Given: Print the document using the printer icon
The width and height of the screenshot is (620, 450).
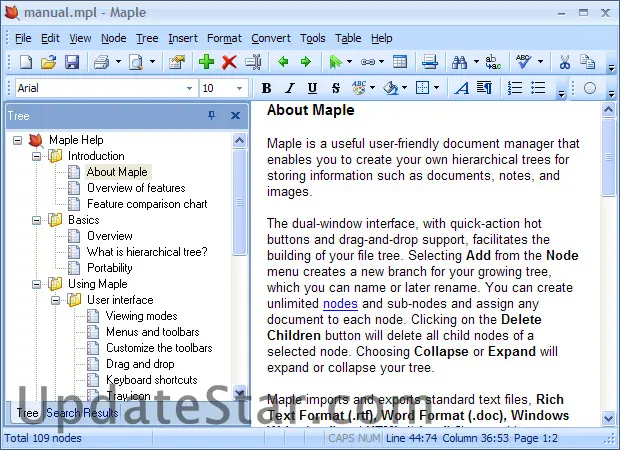Looking at the screenshot, I should (x=101, y=62).
